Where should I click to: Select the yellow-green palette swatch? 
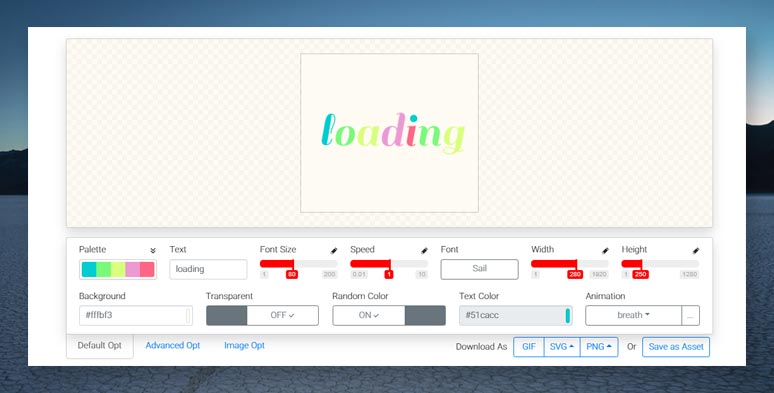click(x=118, y=270)
